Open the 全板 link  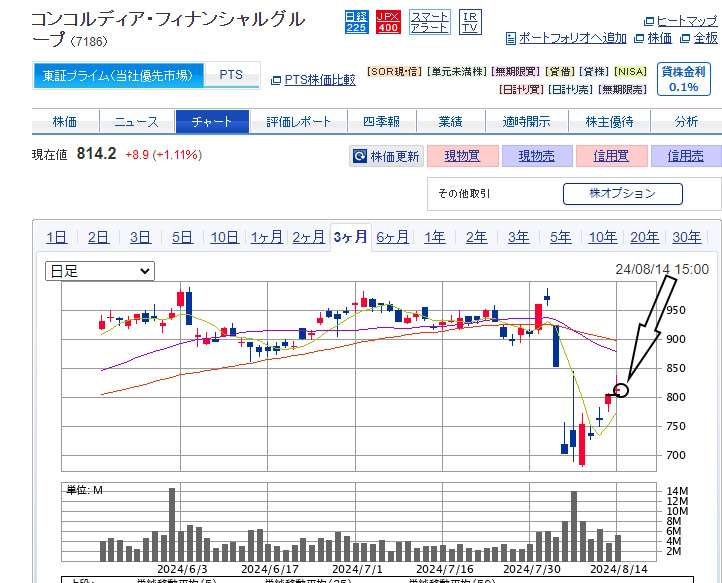pos(705,38)
